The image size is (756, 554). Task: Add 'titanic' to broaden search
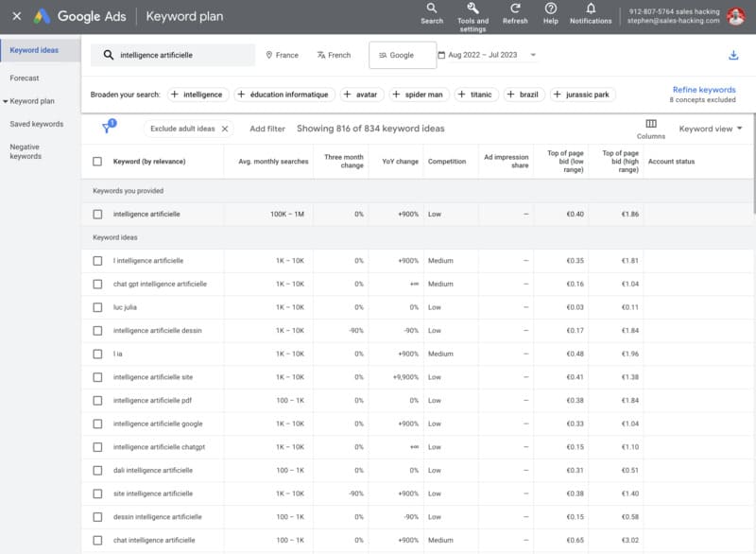(x=475, y=95)
